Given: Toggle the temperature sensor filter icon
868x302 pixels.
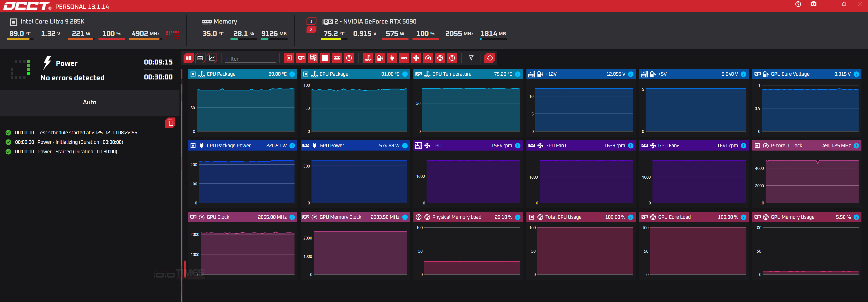Looking at the screenshot, I should (x=368, y=58).
